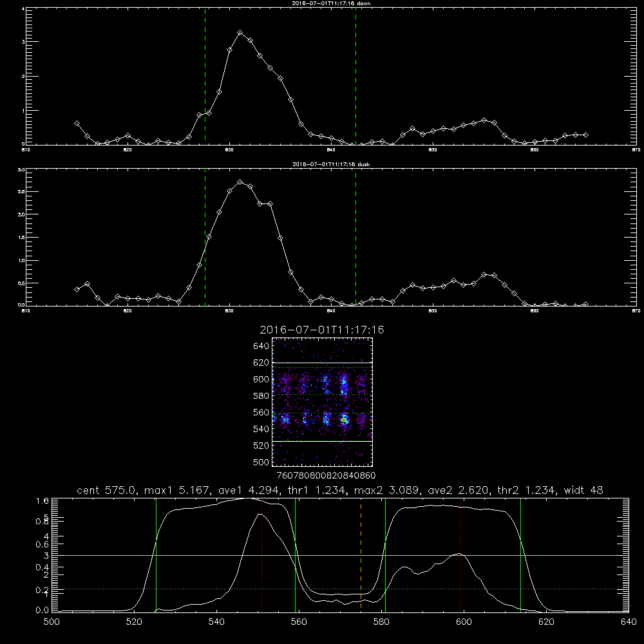The image size is (644, 644).
Task: Click the '600' label on the spectral image y-axis
Action: click(x=261, y=379)
